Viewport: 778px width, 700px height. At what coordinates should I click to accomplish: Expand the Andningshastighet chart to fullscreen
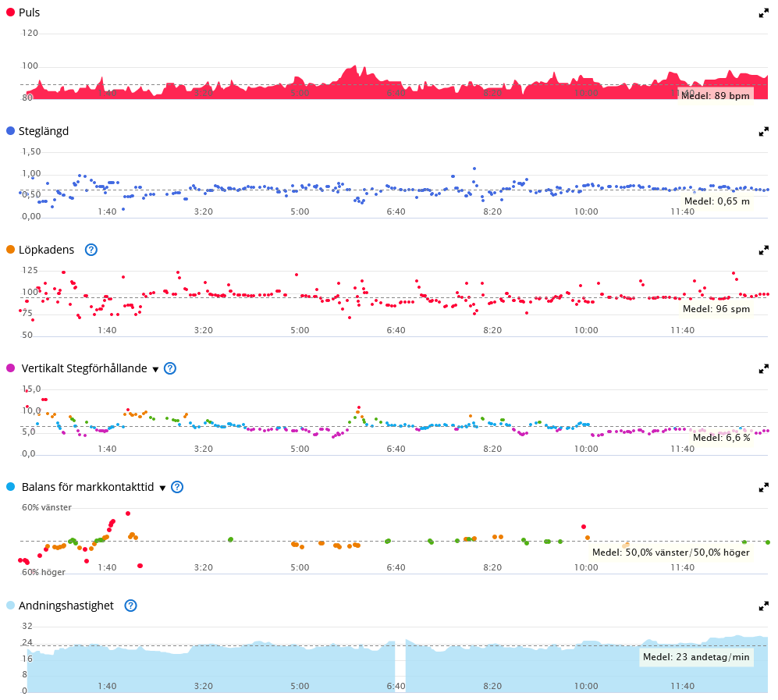[x=764, y=606]
